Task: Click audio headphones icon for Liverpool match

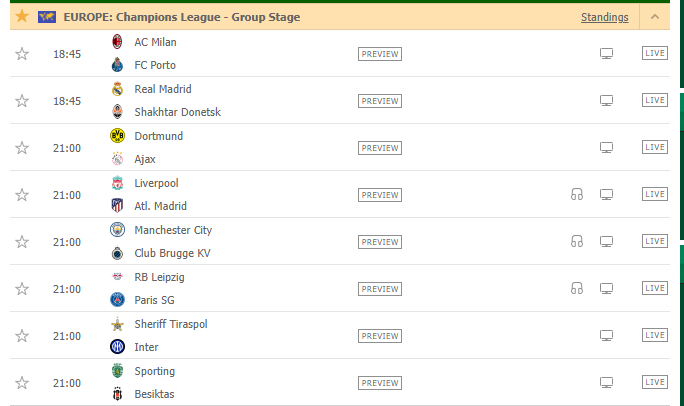Action: coord(577,194)
